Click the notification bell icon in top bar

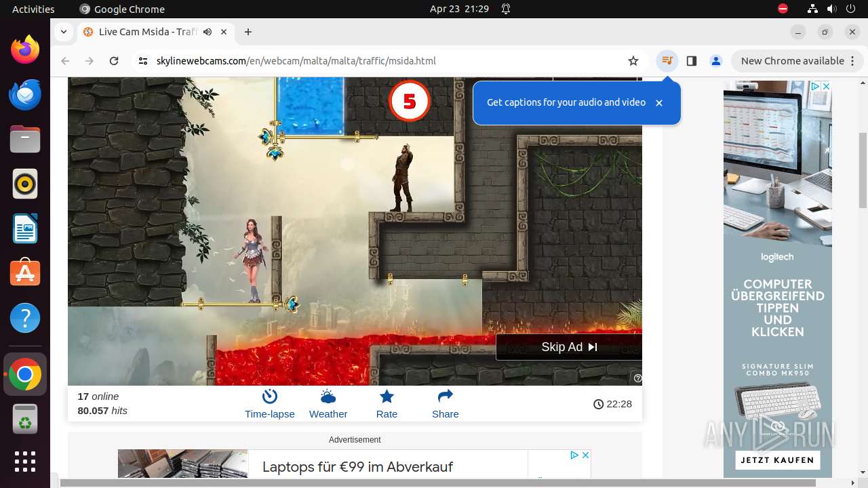tap(506, 9)
